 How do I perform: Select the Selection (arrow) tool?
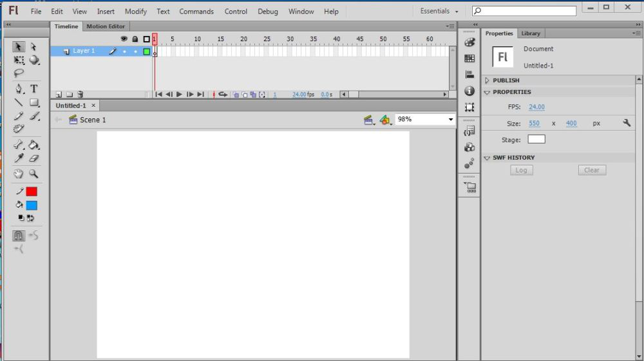(x=18, y=47)
